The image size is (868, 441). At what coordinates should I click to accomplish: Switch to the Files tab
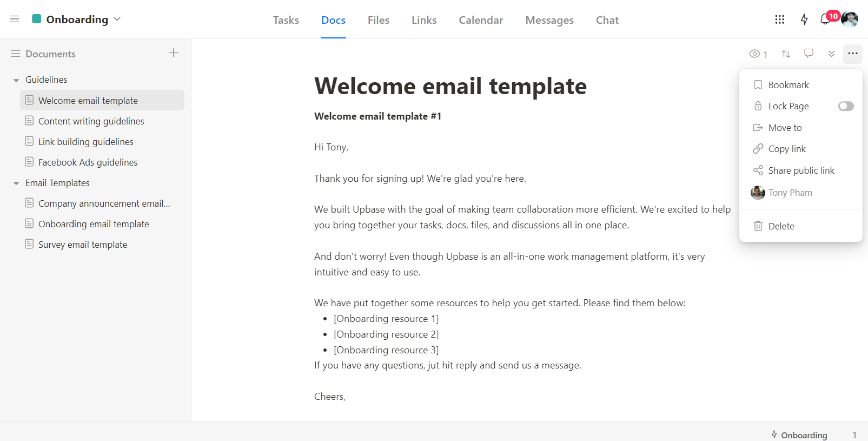click(x=379, y=20)
